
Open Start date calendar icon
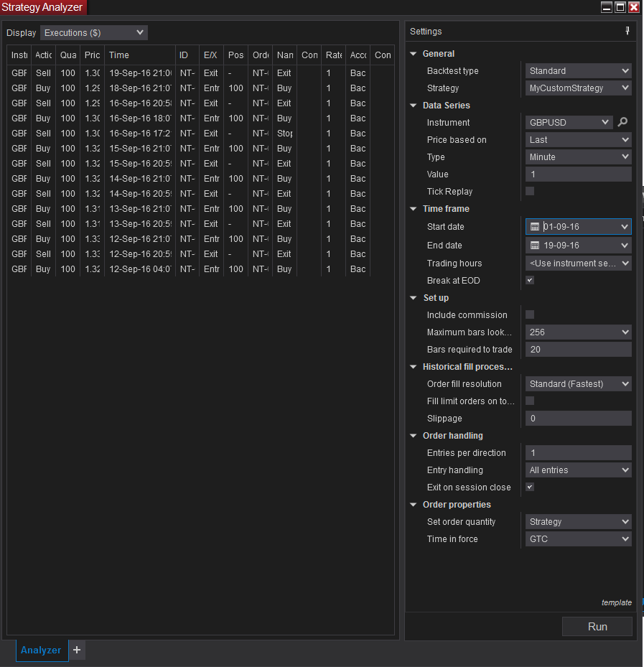535,227
